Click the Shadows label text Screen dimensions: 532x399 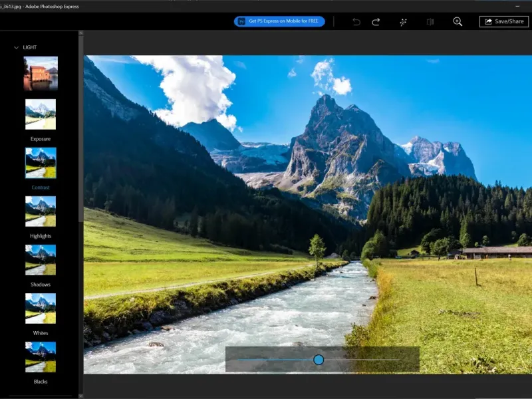41,285
